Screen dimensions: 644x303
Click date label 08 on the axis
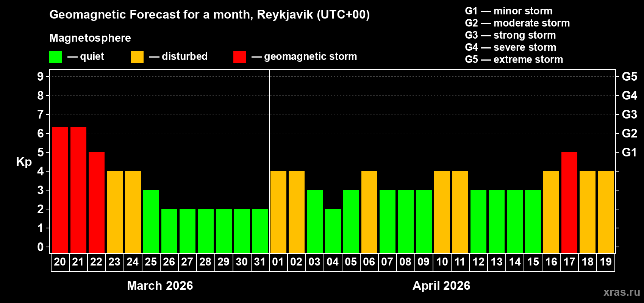tap(405, 262)
